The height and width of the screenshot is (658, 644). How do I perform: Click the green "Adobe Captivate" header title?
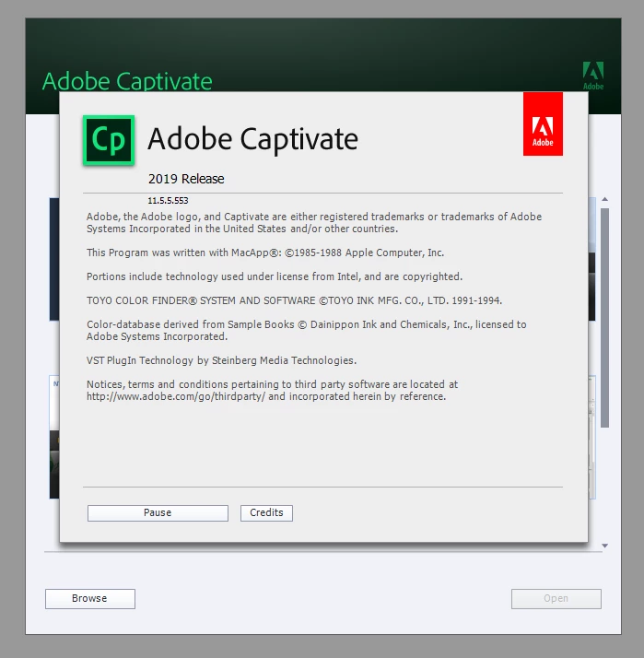(127, 81)
